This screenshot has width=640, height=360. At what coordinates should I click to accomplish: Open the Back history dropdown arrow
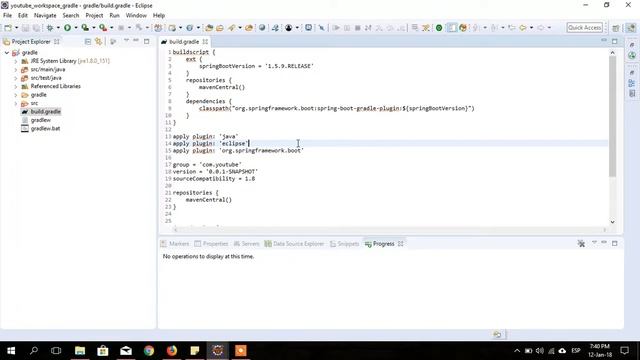pyautogui.click(x=531, y=28)
